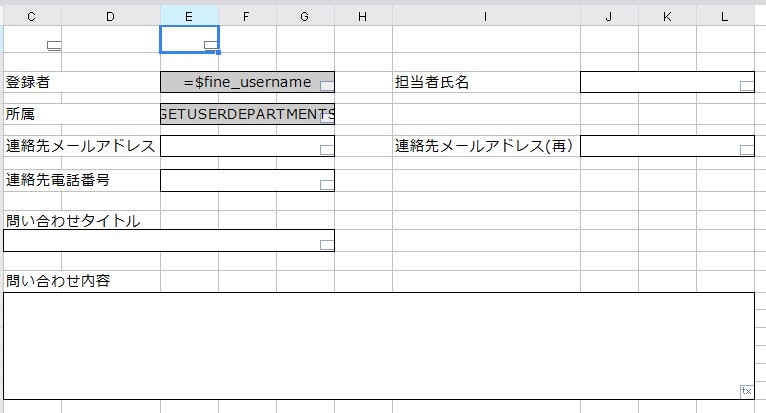Viewport: 766px width, 413px height.
Task: Select column H header
Action: pos(363,17)
